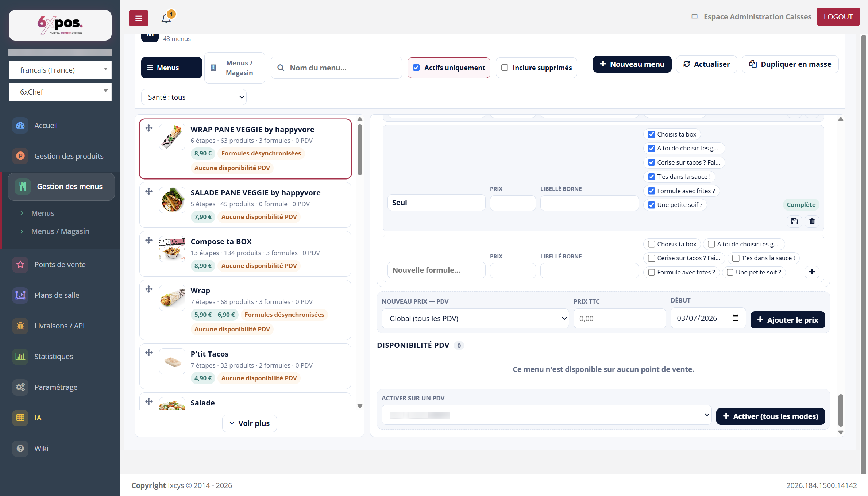Add new formule with plus icon
The height and width of the screenshot is (496, 868).
click(812, 272)
